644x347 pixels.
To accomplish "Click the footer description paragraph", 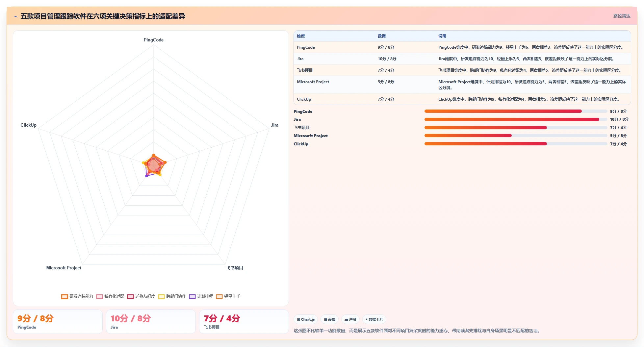I will pos(417,331).
